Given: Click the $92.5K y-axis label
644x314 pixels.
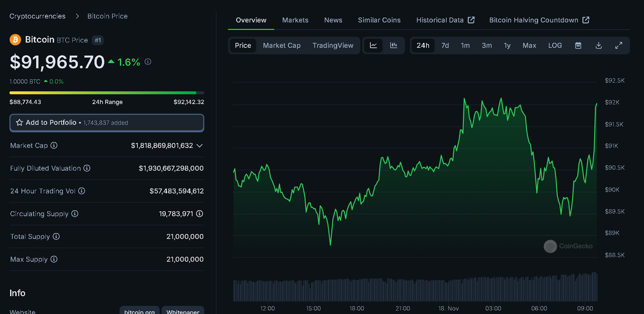Looking at the screenshot, I should 615,80.
